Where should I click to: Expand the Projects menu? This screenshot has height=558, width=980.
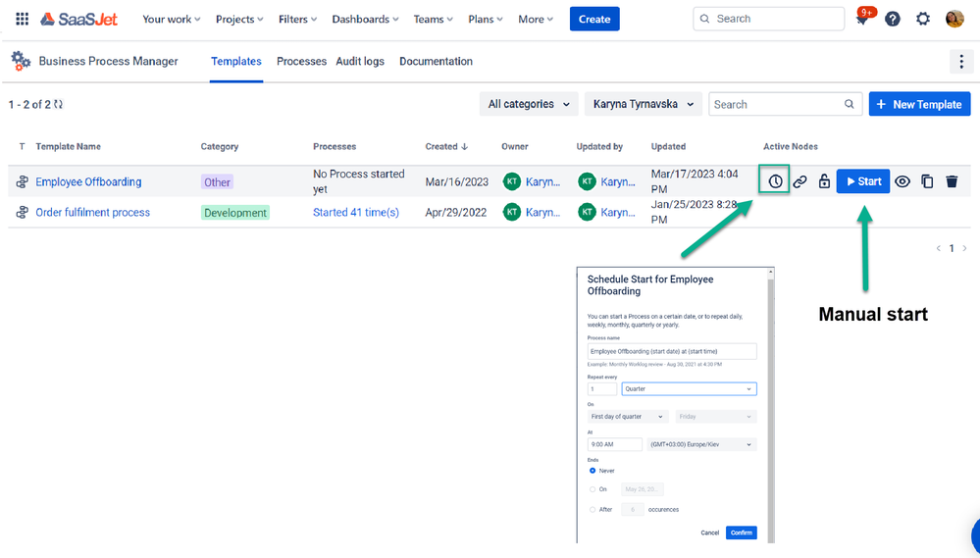239,20
